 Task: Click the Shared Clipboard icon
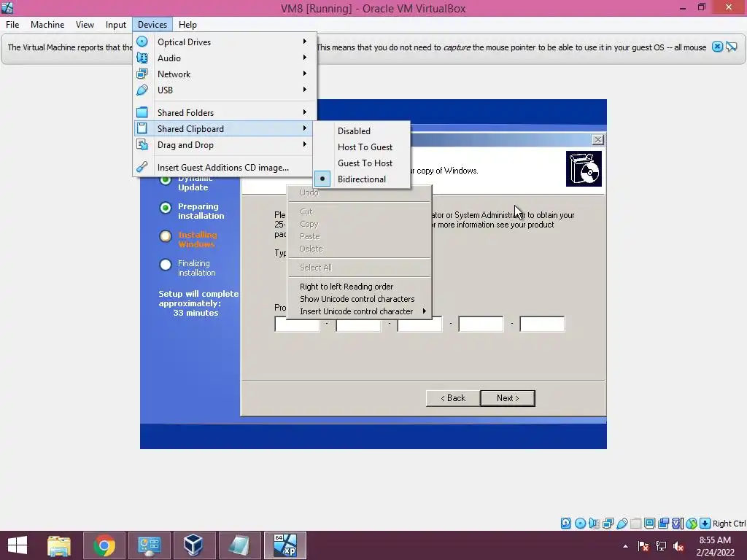point(142,128)
